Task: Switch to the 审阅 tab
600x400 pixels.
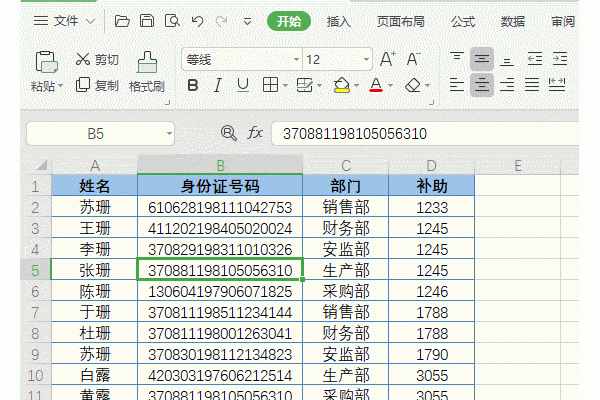Action: click(563, 21)
